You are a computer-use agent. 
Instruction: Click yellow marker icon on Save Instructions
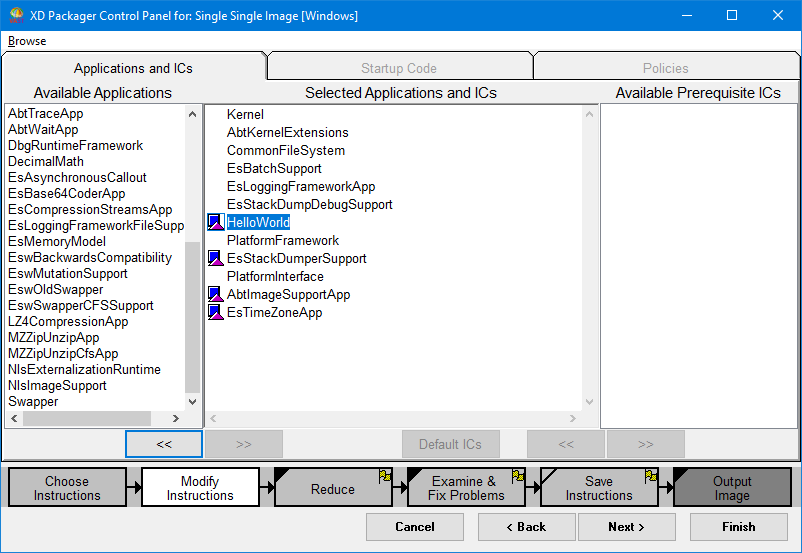[651, 477]
